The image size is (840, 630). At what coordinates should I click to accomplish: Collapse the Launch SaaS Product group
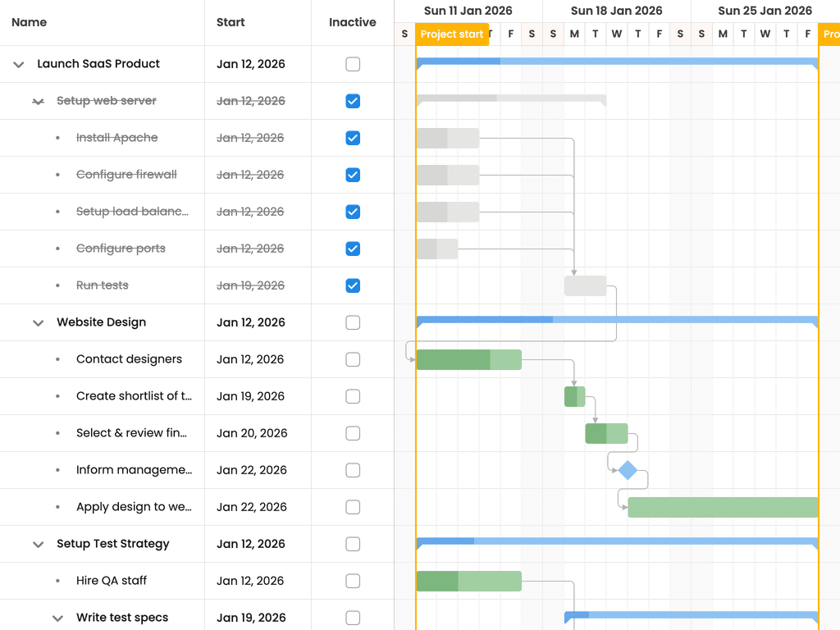tap(19, 64)
